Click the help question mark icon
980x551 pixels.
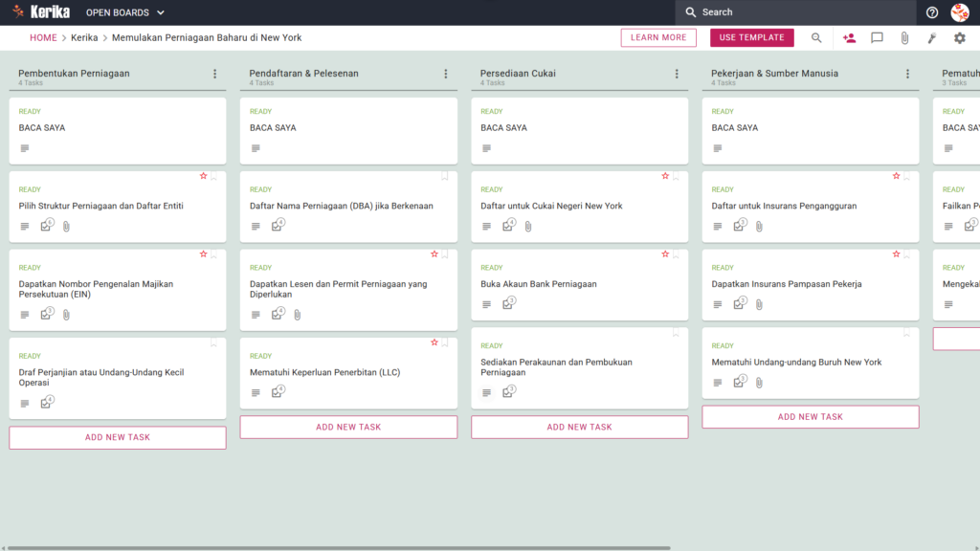pos(932,12)
